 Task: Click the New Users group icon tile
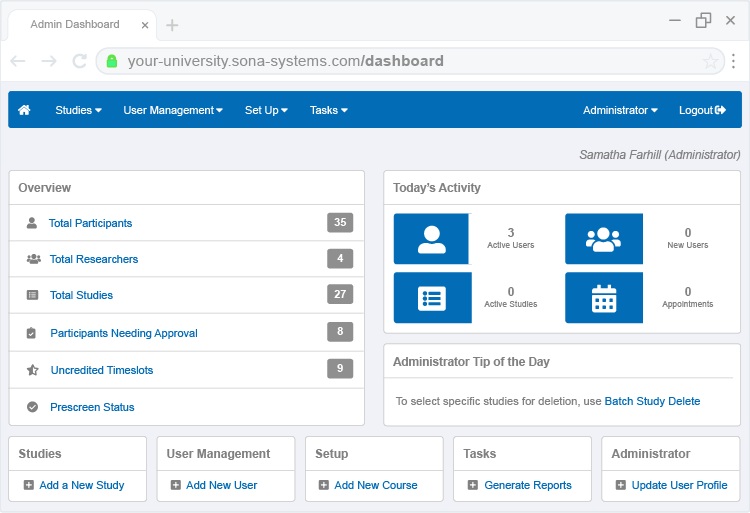(x=603, y=238)
